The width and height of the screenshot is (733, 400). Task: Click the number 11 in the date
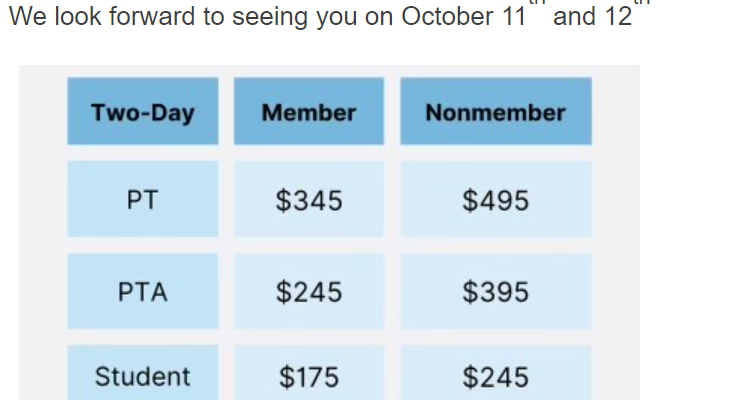tap(514, 16)
